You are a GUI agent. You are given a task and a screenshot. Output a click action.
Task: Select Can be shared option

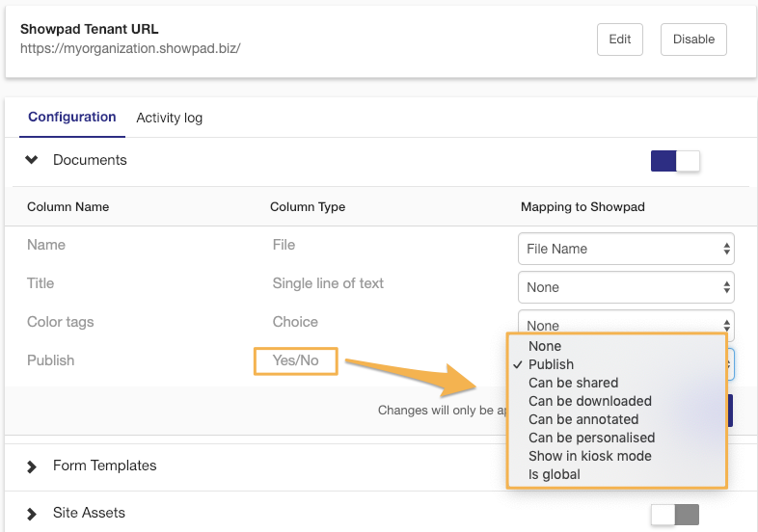[x=573, y=383]
